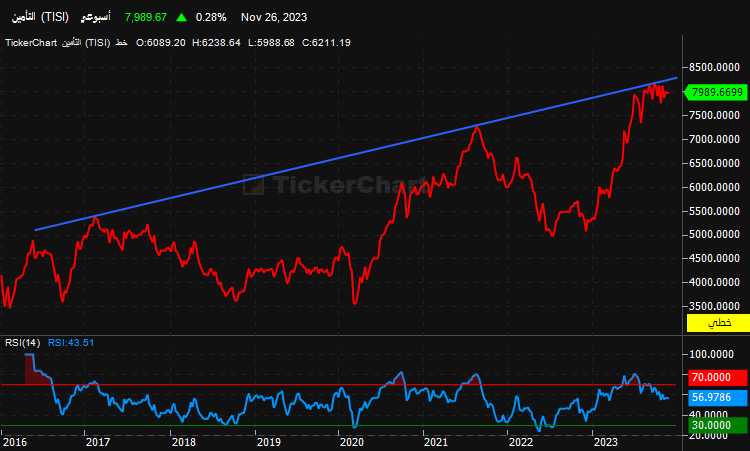Select the red 70.0000 RSI level label

pos(717,377)
